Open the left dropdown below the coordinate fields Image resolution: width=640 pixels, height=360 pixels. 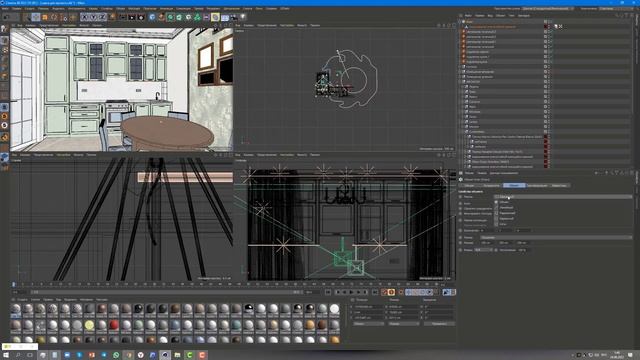369,324
